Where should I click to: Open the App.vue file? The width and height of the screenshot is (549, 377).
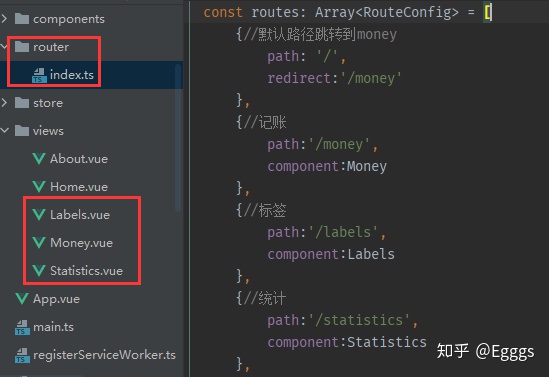pos(56,299)
